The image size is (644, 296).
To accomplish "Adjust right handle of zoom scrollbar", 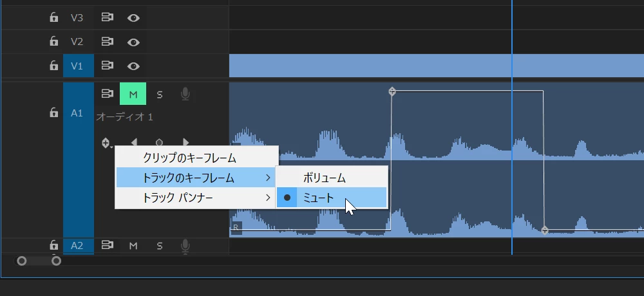I will click(56, 261).
